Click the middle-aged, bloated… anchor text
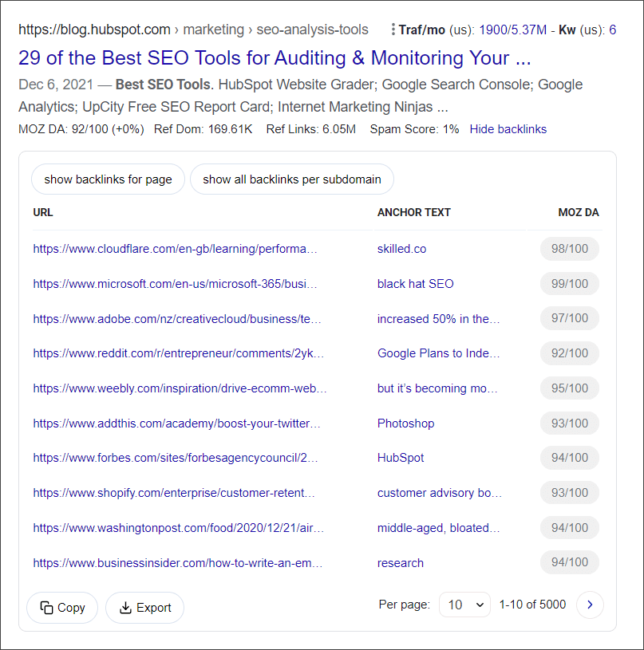Screen dimensions: 644x650 coord(439,528)
